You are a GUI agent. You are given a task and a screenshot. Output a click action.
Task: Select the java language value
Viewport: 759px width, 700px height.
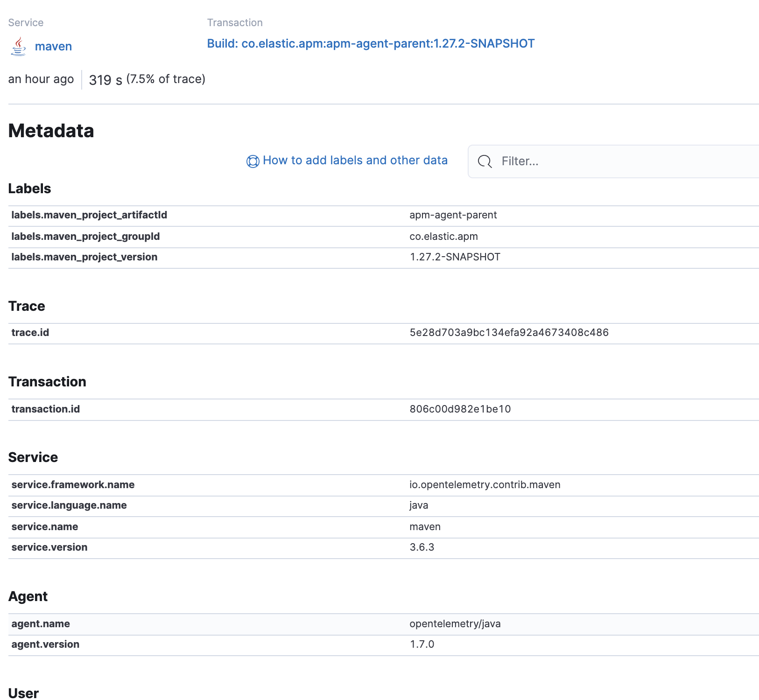point(419,505)
